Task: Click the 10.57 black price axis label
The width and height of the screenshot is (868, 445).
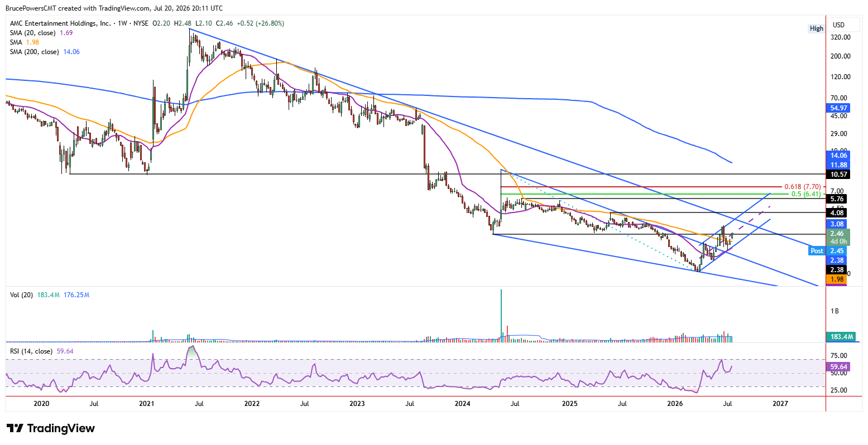Action: click(x=838, y=175)
